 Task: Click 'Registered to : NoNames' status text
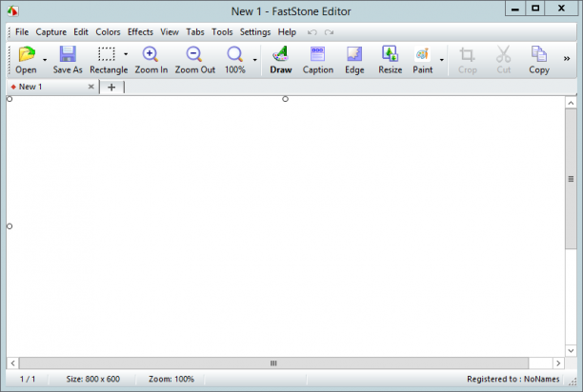pos(513,379)
